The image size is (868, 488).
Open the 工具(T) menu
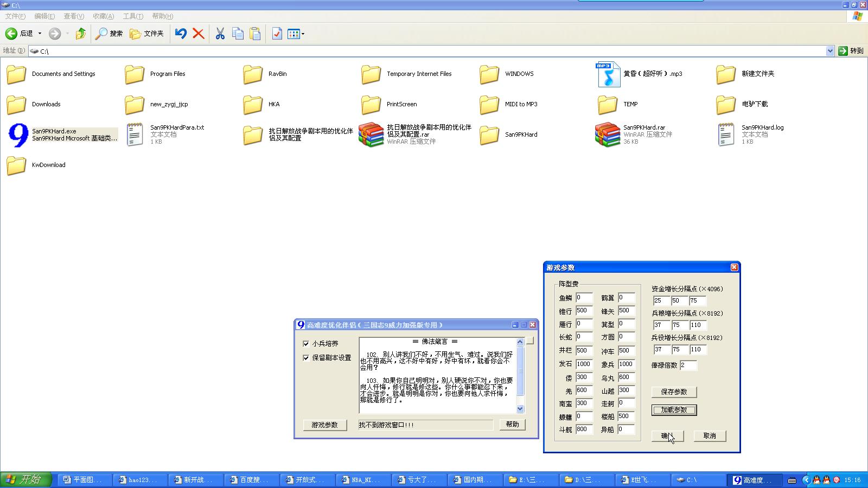[133, 16]
